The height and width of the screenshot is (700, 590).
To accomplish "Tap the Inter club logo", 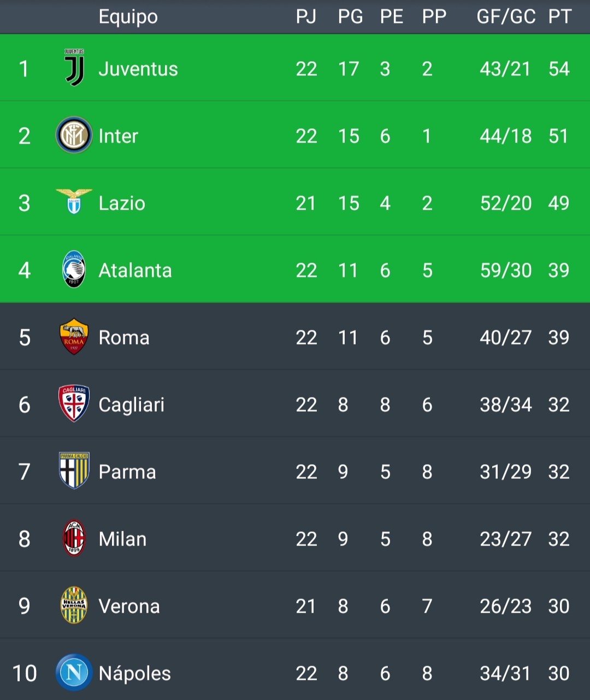I will pos(74,135).
